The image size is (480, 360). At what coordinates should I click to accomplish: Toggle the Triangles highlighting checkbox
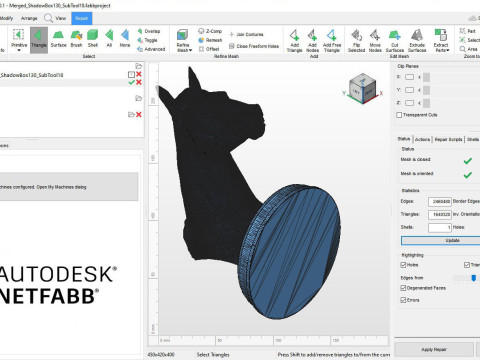pos(467,265)
